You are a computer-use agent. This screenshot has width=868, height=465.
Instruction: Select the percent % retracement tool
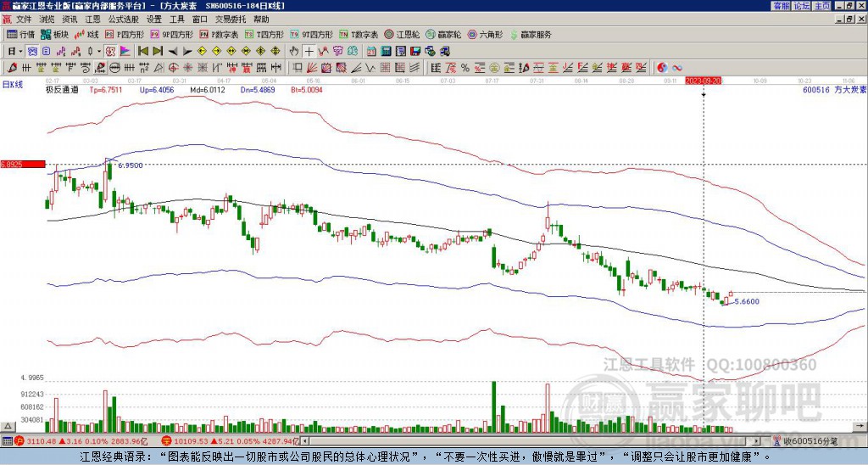(x=465, y=68)
